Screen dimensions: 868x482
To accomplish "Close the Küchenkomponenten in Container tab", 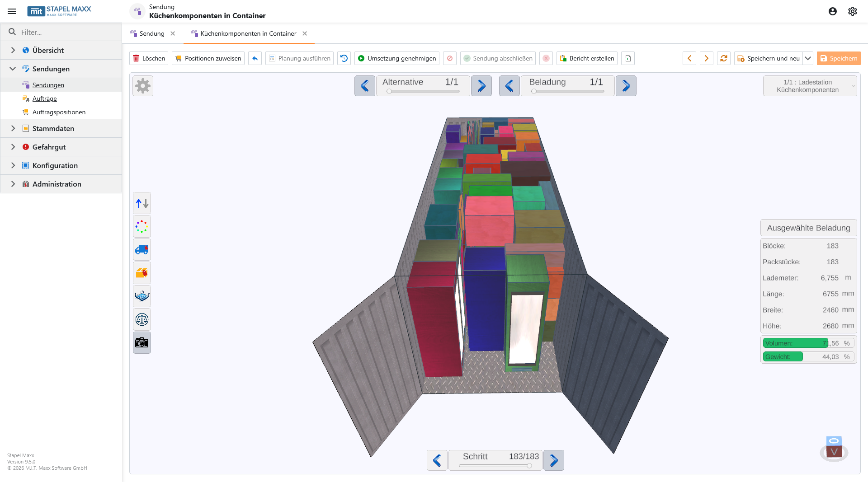I will coord(305,33).
